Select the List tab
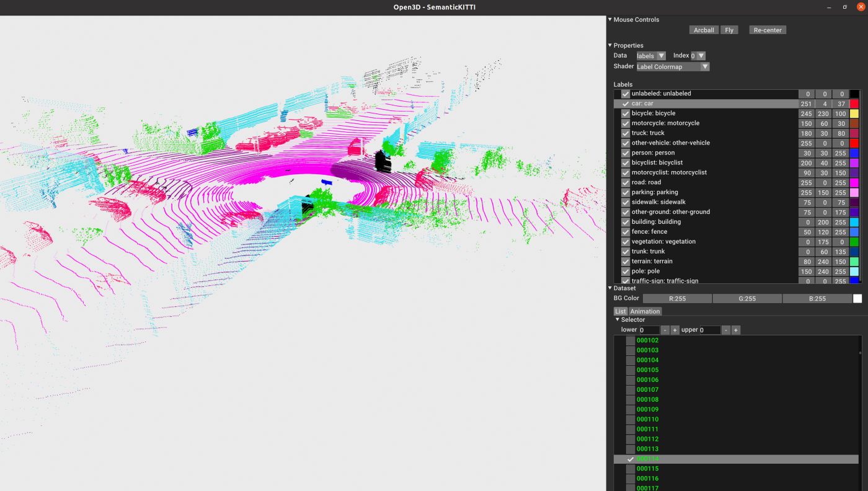 (620, 311)
